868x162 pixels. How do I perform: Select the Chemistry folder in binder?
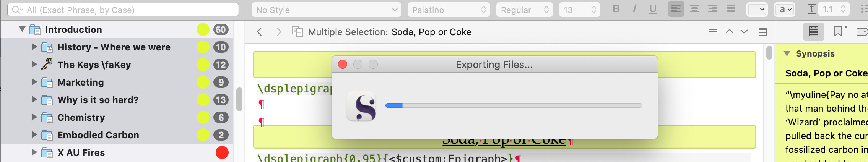click(x=81, y=117)
